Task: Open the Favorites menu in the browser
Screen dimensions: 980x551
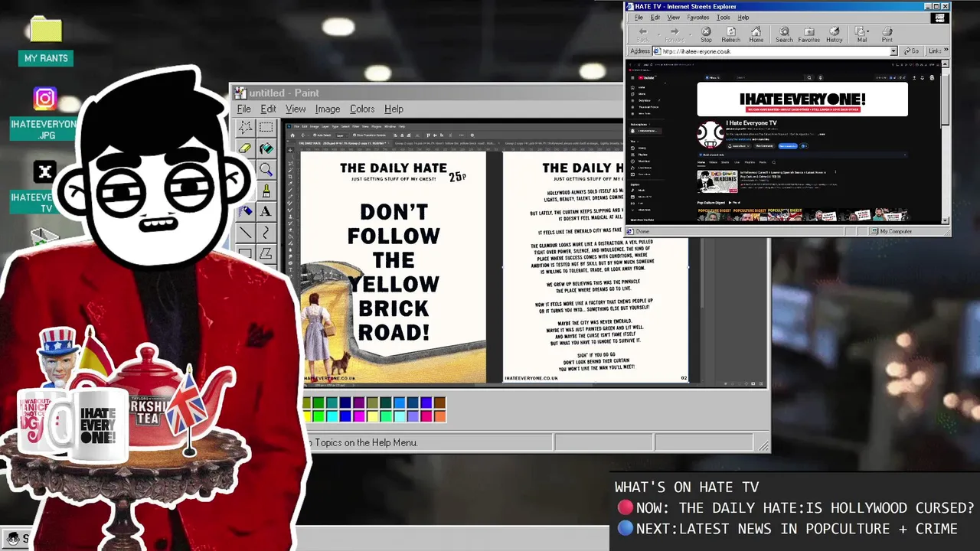Action: [x=698, y=17]
